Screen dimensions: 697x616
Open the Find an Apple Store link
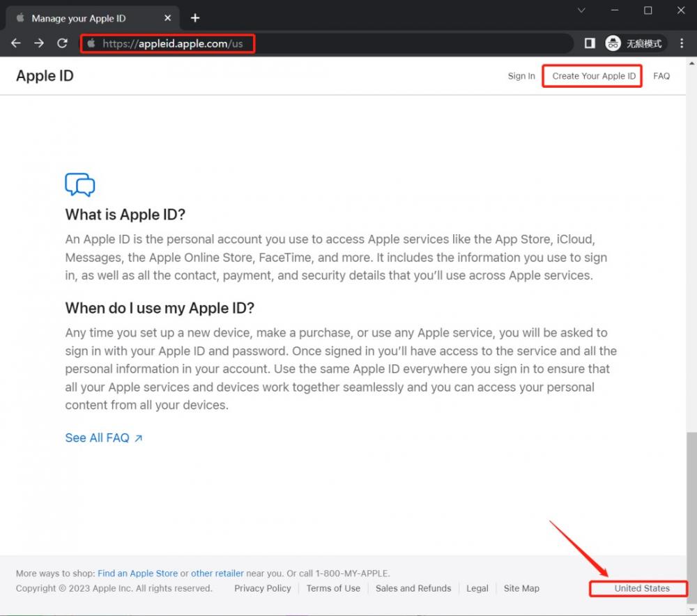[137, 573]
